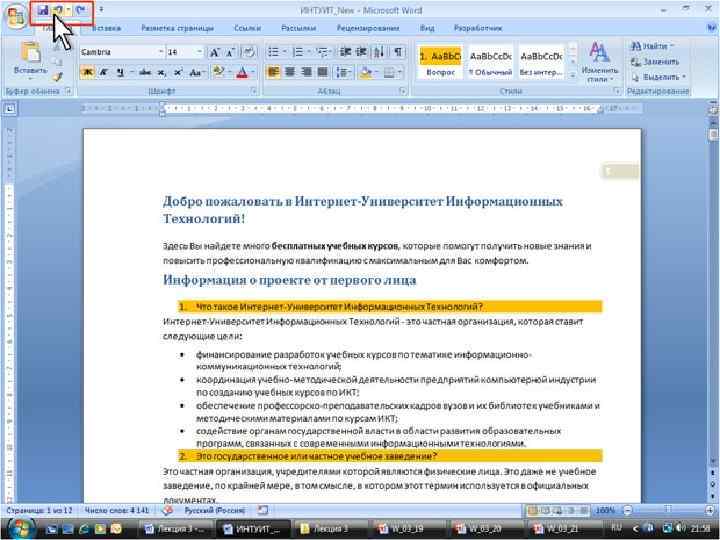Click the Grow Font icon
Viewport: 720px width, 540px height.
pos(214,52)
